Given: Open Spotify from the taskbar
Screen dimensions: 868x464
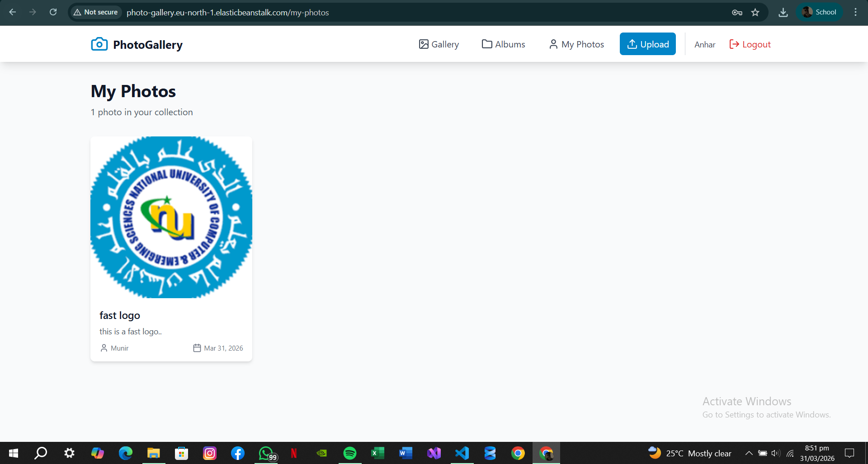Looking at the screenshot, I should 349,453.
